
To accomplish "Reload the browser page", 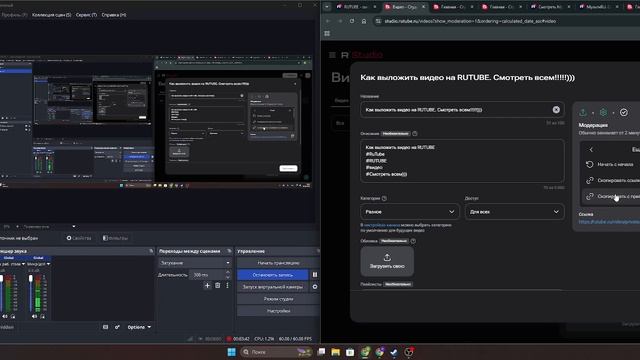I will 352,21.
